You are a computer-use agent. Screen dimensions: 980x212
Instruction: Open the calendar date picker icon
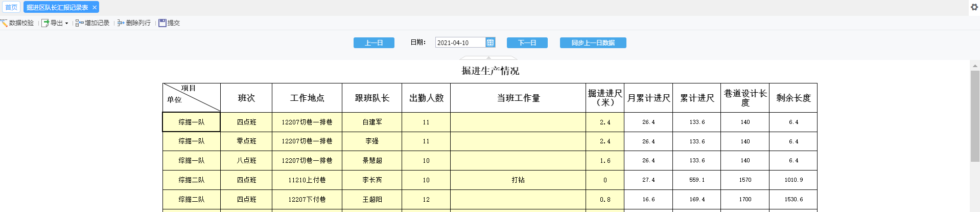(490, 43)
